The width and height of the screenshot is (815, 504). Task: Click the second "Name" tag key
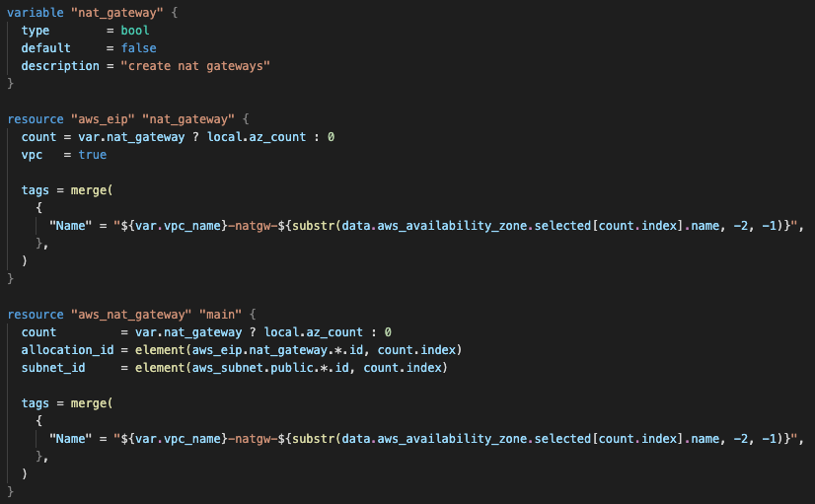point(71,439)
